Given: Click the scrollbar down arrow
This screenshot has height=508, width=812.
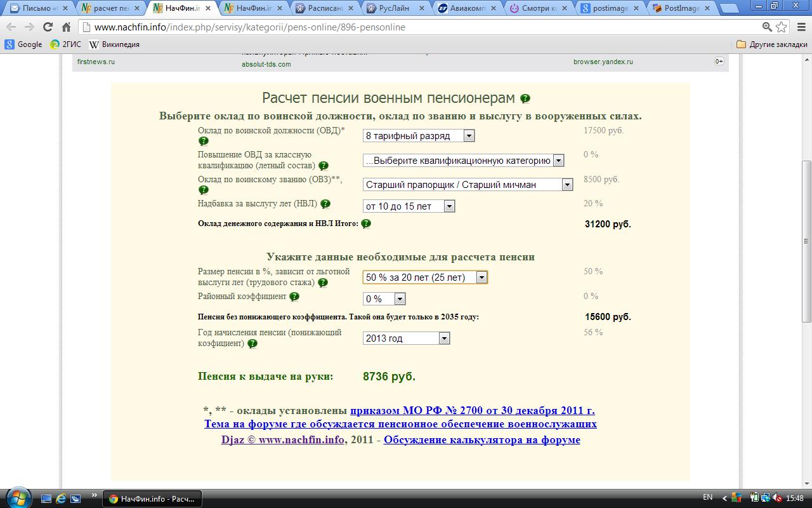Looking at the screenshot, I should pyautogui.click(x=806, y=483).
